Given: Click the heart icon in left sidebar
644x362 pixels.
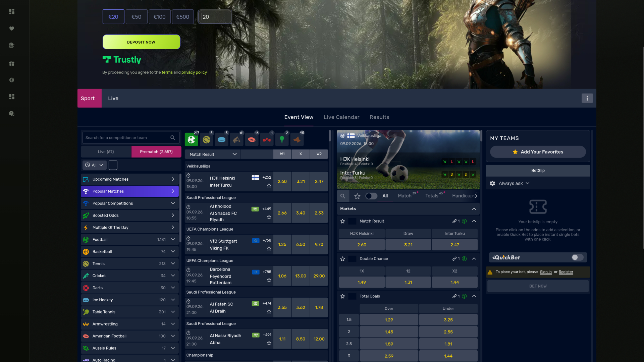Looking at the screenshot, I should 12,28.
